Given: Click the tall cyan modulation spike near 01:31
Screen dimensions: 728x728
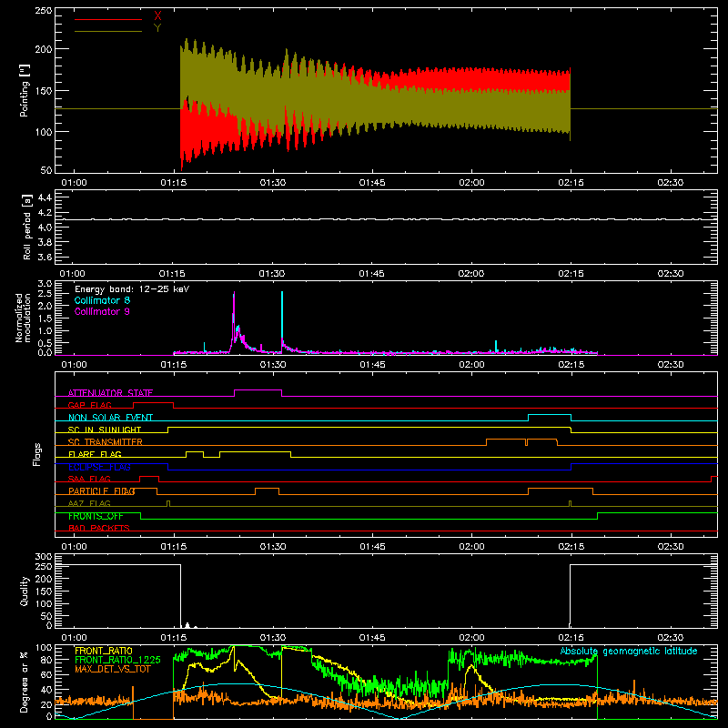Looking at the screenshot, I should 282,320.
